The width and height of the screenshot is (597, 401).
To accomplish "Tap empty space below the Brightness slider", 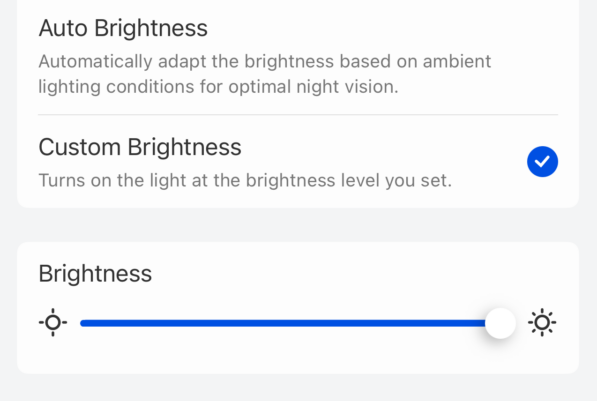I will tap(298, 356).
